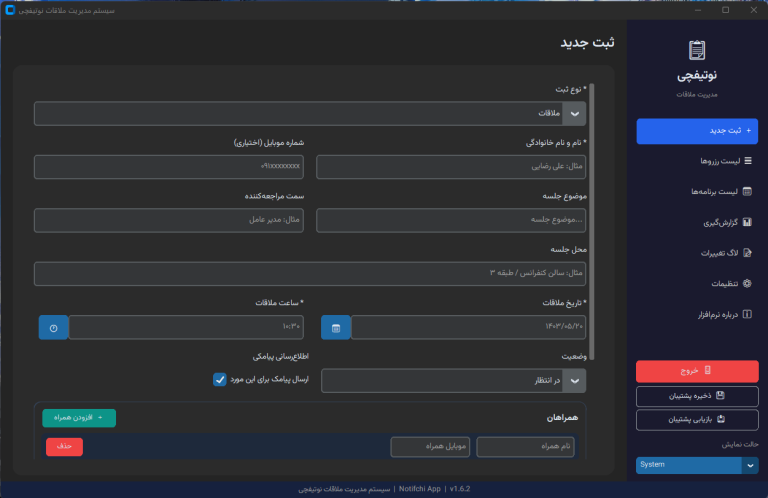This screenshot has width=768, height=498.
Task: Focus the موضوع جلسه input field
Action: click(x=451, y=220)
